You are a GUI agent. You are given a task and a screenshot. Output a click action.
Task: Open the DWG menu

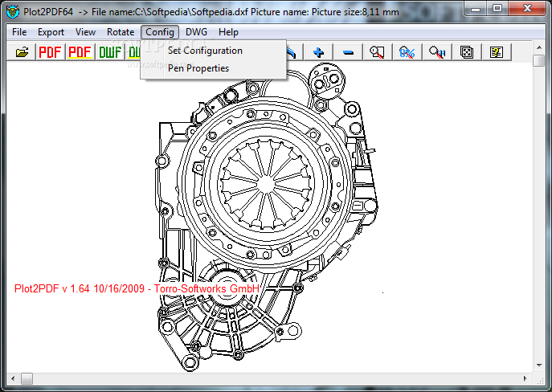196,32
